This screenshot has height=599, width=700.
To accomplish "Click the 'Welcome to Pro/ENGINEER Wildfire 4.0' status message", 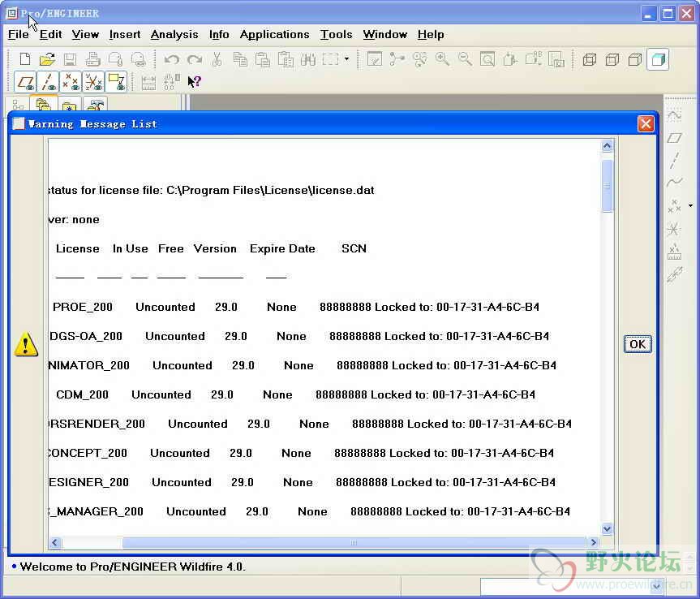I will [132, 567].
